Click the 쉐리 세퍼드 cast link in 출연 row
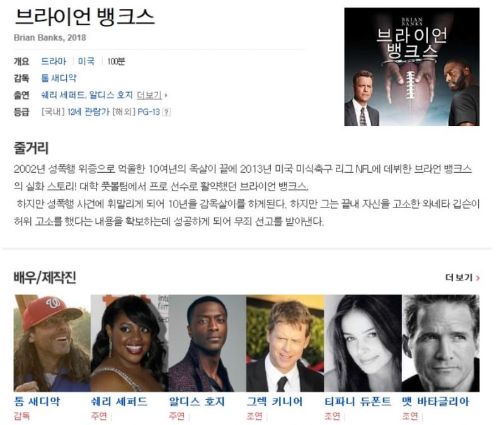The width and height of the screenshot is (504, 425). point(64,95)
